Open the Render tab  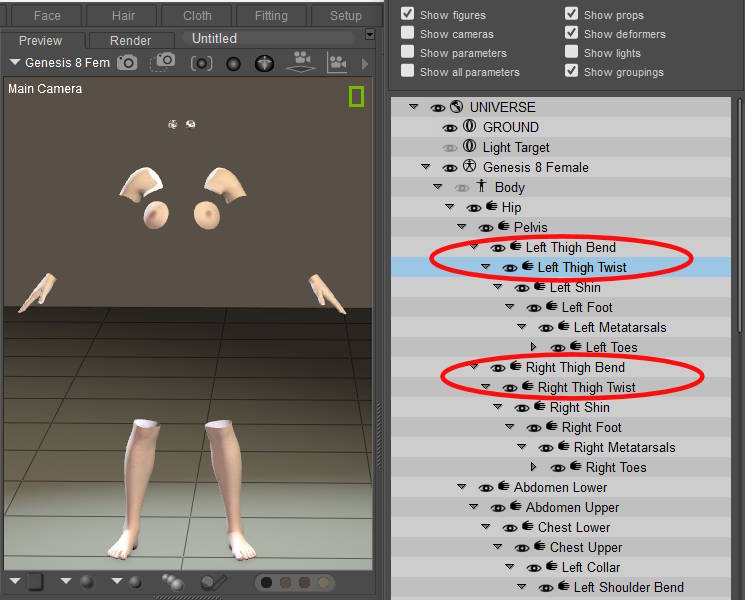[x=131, y=40]
